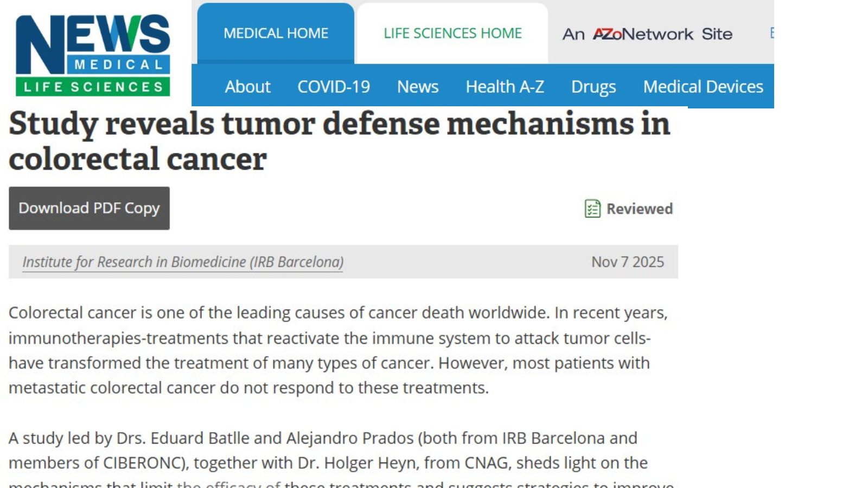
Task: Open the Institute for Research in Biomedicine link
Action: [x=183, y=262]
